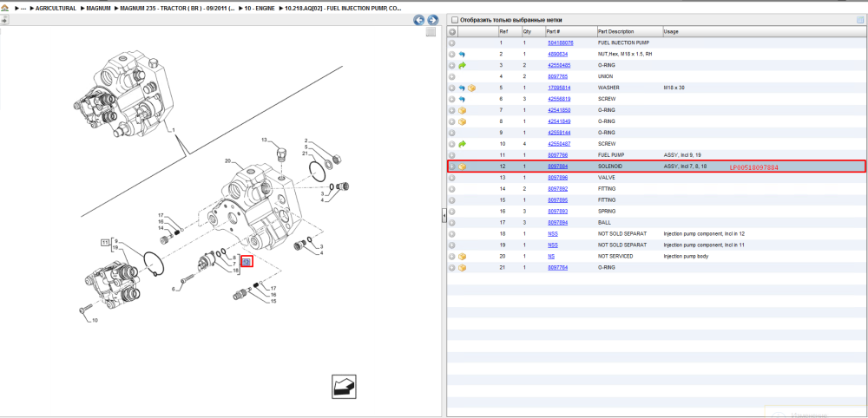This screenshot has width=868, height=418.
Task: Click the box icon on NOT SERVICED row
Action: coord(463,257)
